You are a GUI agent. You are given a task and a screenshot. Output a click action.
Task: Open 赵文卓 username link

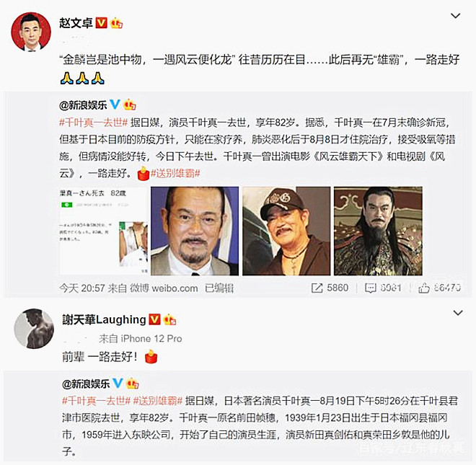pos(76,23)
